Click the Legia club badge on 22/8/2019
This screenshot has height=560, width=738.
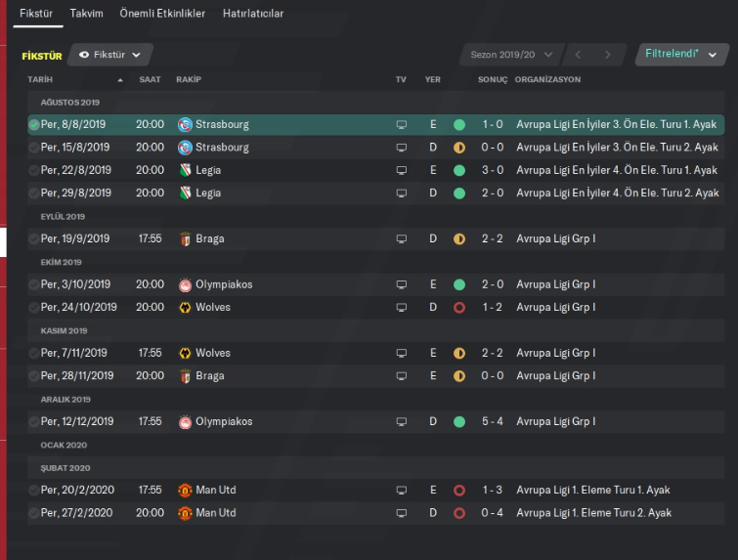coord(185,170)
